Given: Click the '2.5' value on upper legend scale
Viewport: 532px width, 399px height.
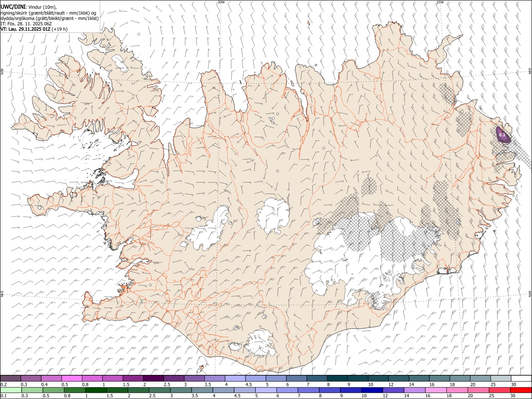Looking at the screenshot, I should tap(167, 384).
